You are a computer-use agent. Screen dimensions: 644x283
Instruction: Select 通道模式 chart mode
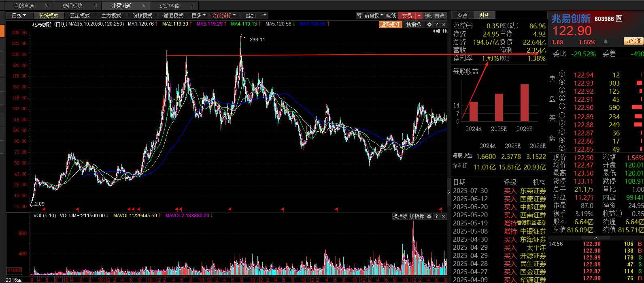[174, 15]
